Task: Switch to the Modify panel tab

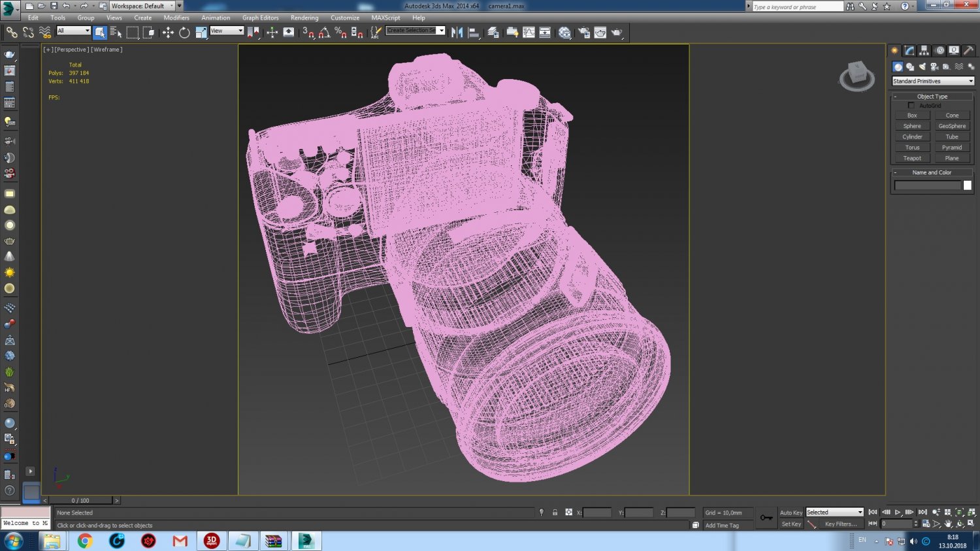Action: point(909,50)
